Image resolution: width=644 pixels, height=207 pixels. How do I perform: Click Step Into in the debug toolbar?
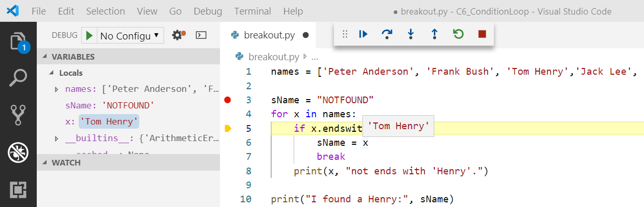tap(411, 34)
